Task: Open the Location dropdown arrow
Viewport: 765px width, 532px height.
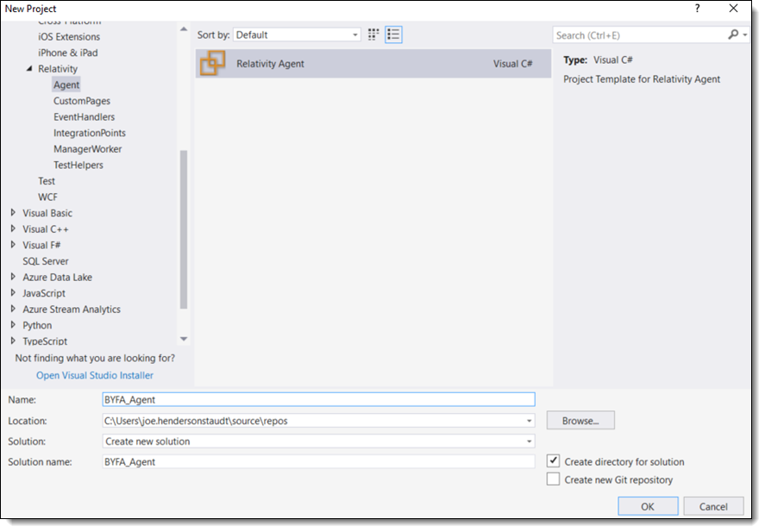Action: coord(529,420)
